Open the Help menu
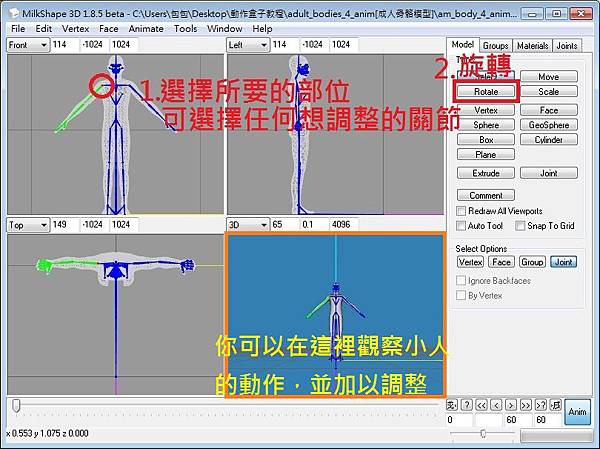 (262, 29)
